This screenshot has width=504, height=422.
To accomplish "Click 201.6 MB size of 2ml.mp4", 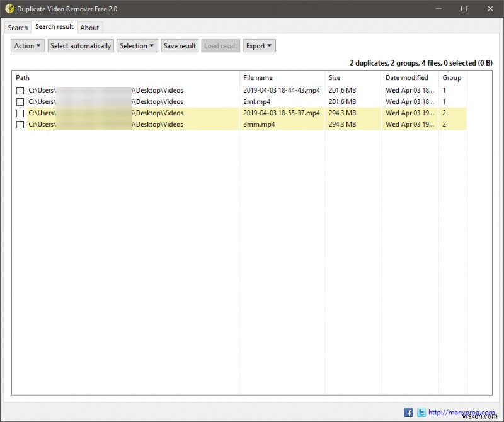I will tap(342, 101).
